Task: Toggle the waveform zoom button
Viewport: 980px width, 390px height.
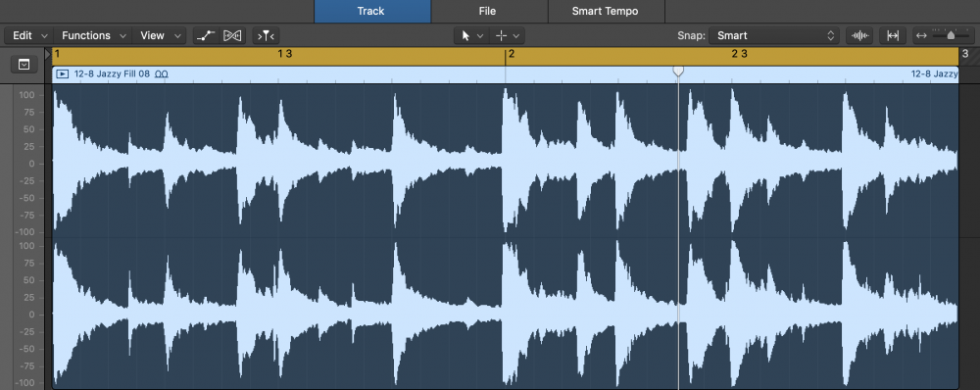Action: click(x=860, y=35)
